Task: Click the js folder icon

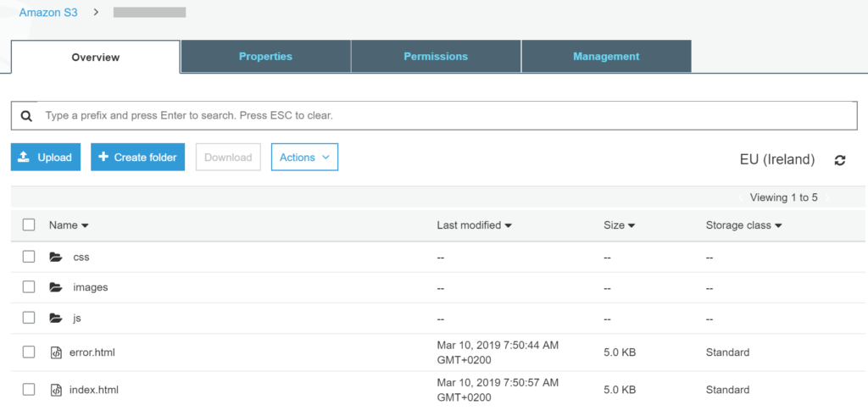Action: pos(55,318)
